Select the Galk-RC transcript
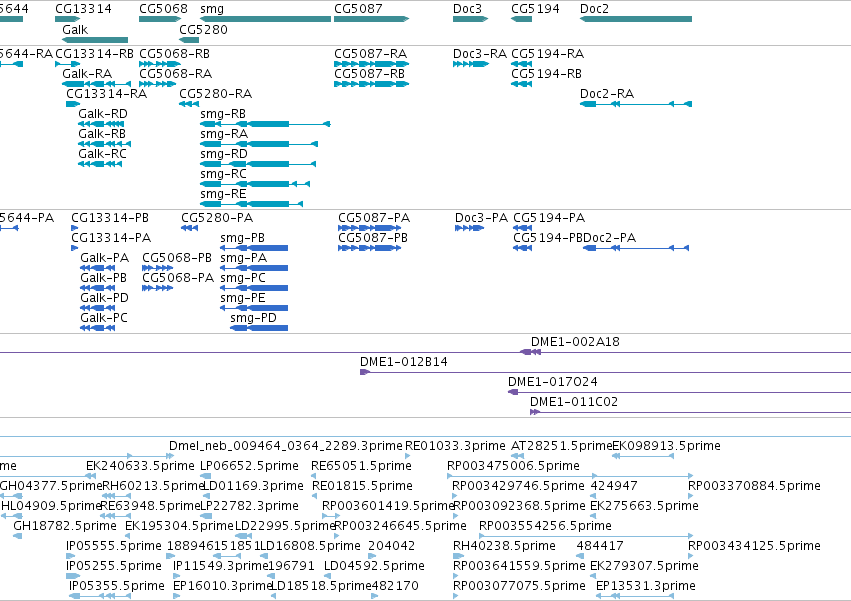851x601 pixels. click(100, 164)
